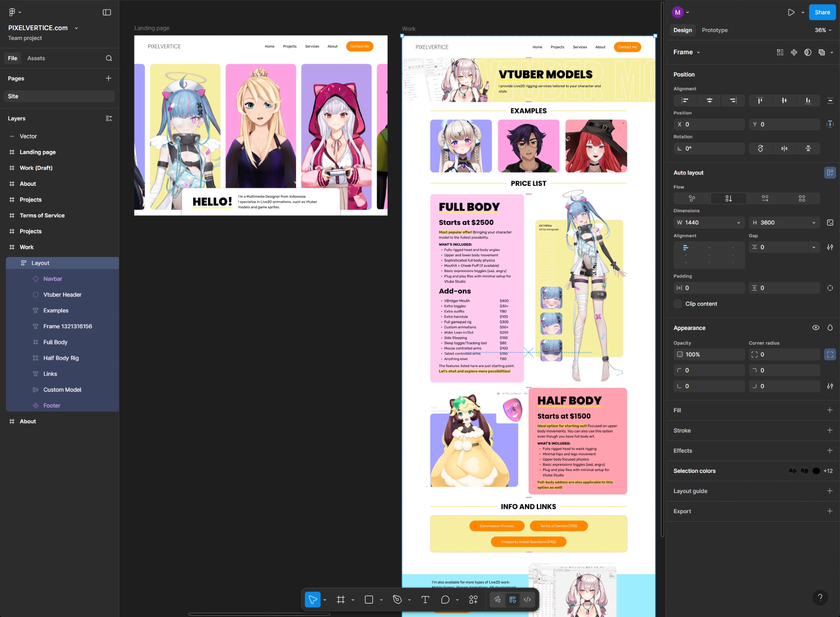This screenshot has height=617, width=840.
Task: Enable the Clip content checkbox
Action: pyautogui.click(x=677, y=304)
